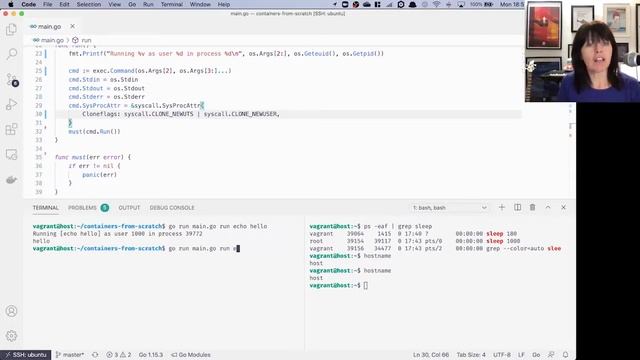The image size is (640, 360).
Task: Change UTF-8 file encoding
Action: (x=502, y=355)
